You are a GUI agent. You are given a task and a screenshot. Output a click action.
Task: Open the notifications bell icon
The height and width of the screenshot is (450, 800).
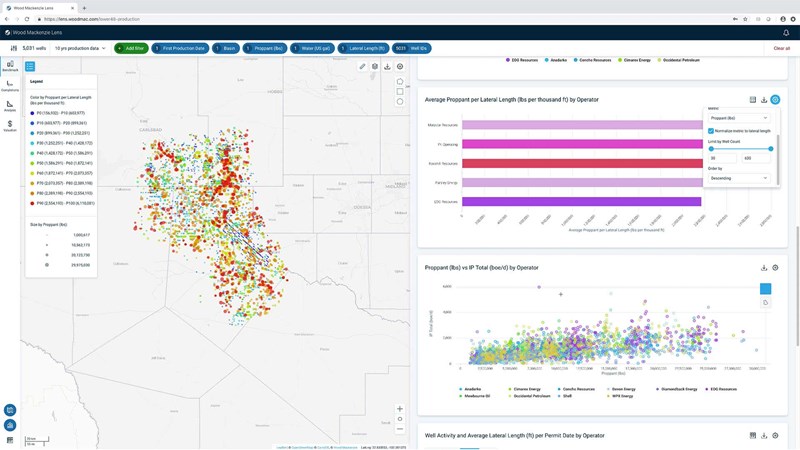tap(786, 32)
